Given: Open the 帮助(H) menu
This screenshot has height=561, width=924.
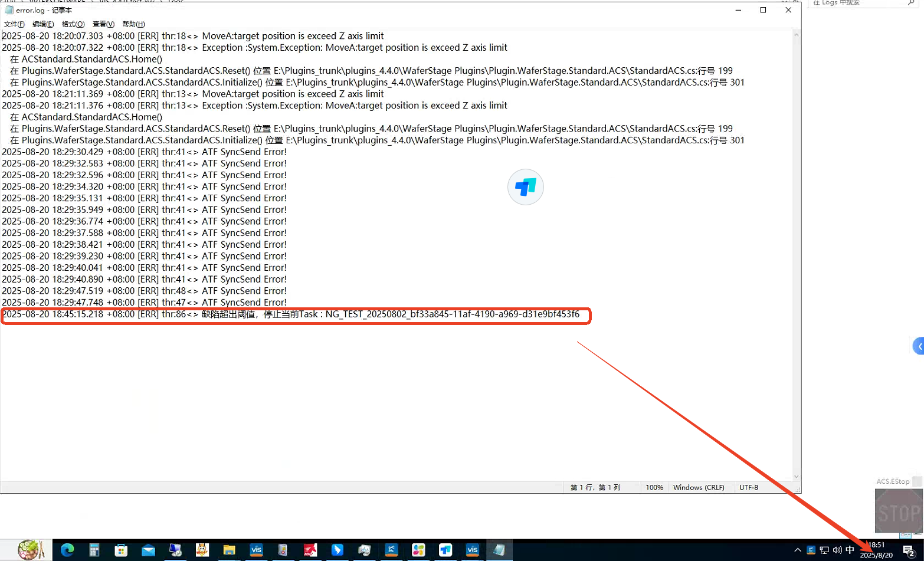Looking at the screenshot, I should pyautogui.click(x=133, y=24).
